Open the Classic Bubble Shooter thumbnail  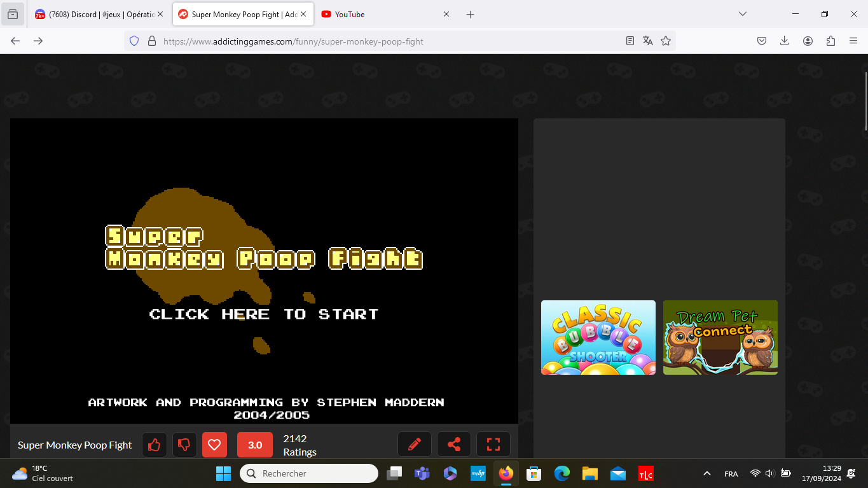[598, 337]
